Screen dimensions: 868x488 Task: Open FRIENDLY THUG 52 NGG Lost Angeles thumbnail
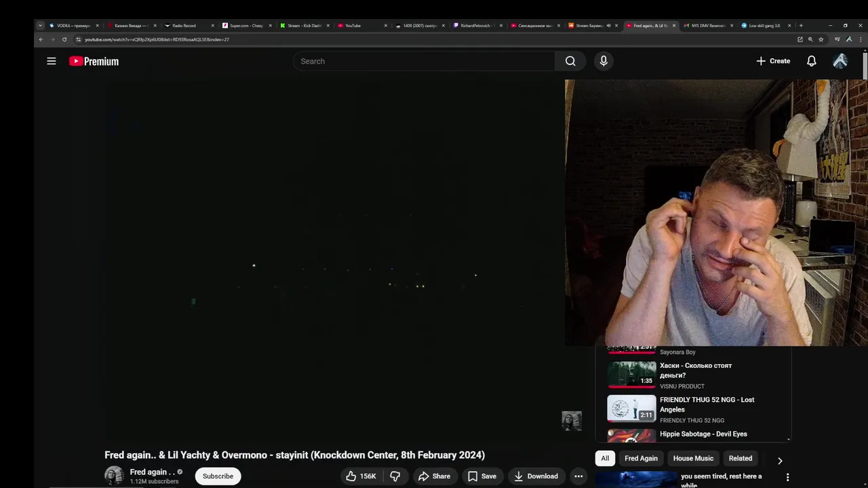(x=631, y=409)
